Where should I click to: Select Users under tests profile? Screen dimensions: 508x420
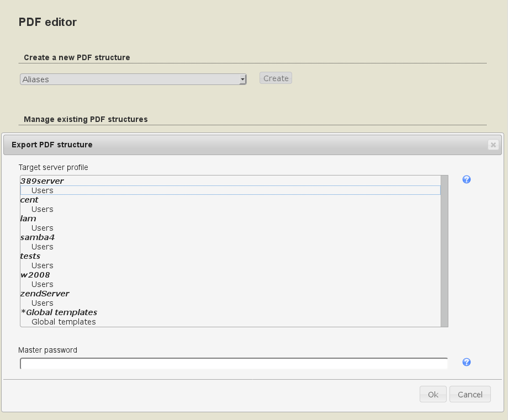coord(43,265)
